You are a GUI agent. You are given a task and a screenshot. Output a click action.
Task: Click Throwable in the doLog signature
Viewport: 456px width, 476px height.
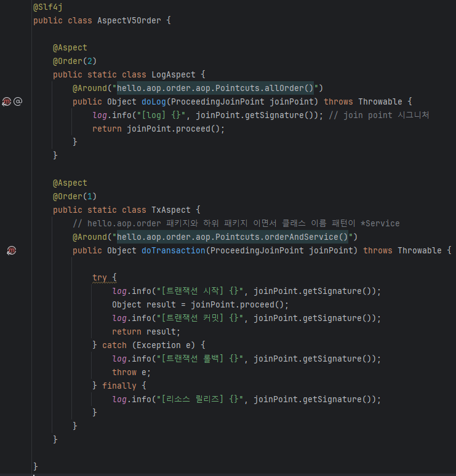point(380,101)
